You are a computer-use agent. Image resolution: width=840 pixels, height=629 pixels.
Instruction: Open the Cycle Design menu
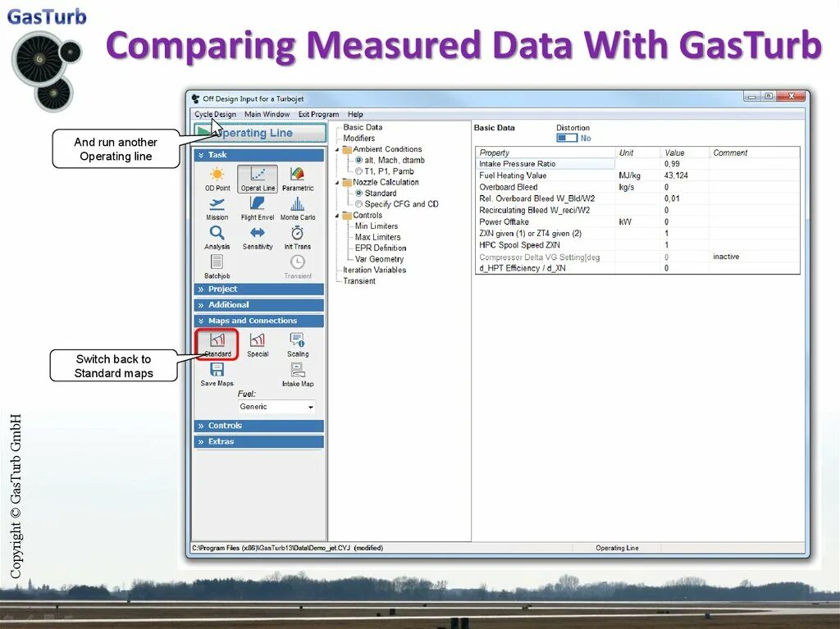point(215,114)
